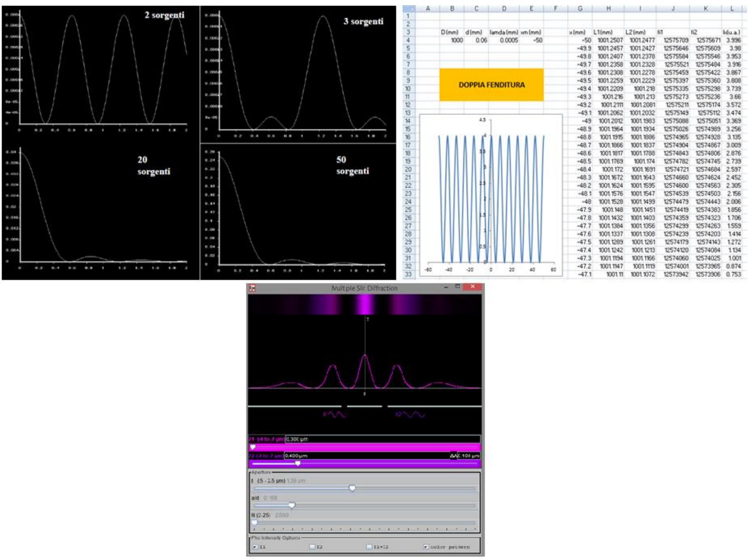Screen dimensions: 748x560
Task: Click cell H4 with value 1001.2507
Action: (608, 40)
